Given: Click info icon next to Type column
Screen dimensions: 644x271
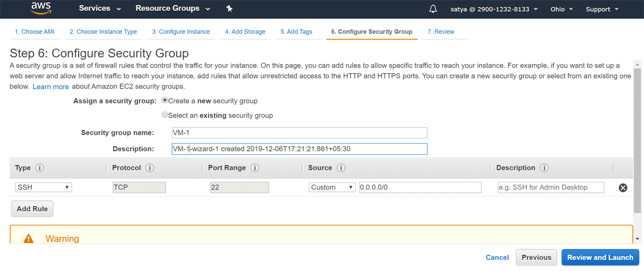Looking at the screenshot, I should pos(40,168).
